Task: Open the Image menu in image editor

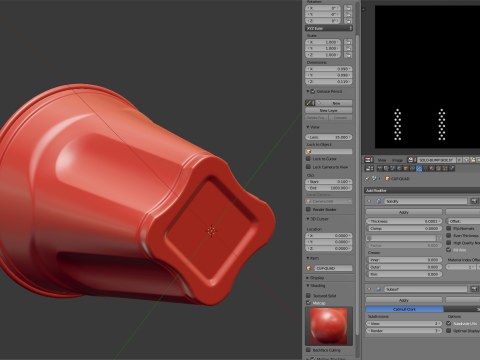Action: (397, 160)
